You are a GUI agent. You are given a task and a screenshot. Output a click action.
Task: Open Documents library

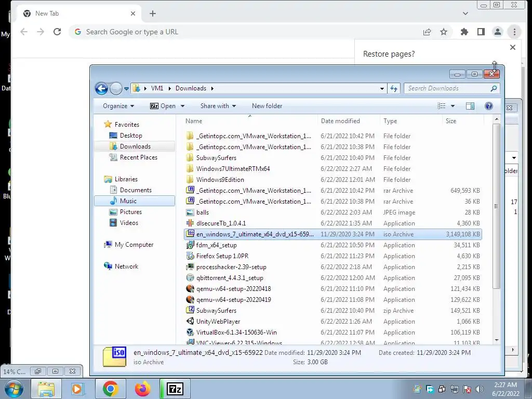(136, 190)
